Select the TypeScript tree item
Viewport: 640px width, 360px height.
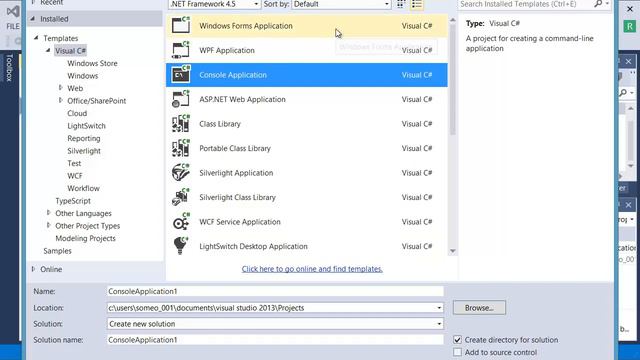(73, 201)
